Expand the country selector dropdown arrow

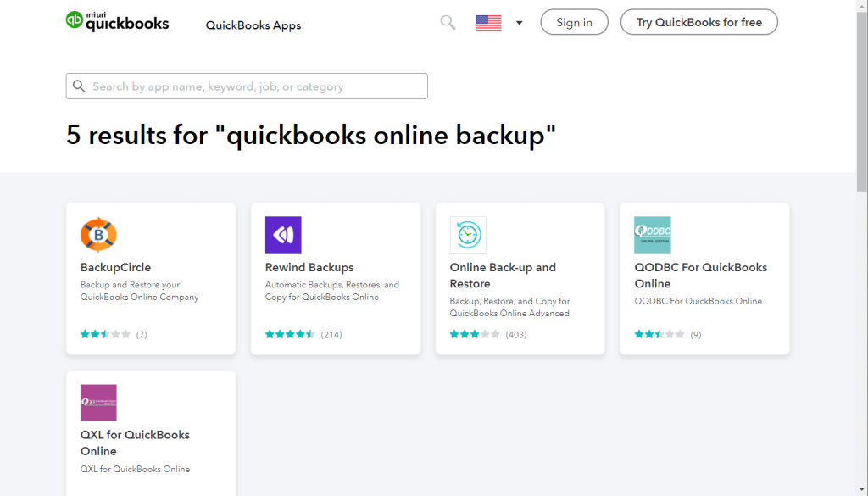520,23
